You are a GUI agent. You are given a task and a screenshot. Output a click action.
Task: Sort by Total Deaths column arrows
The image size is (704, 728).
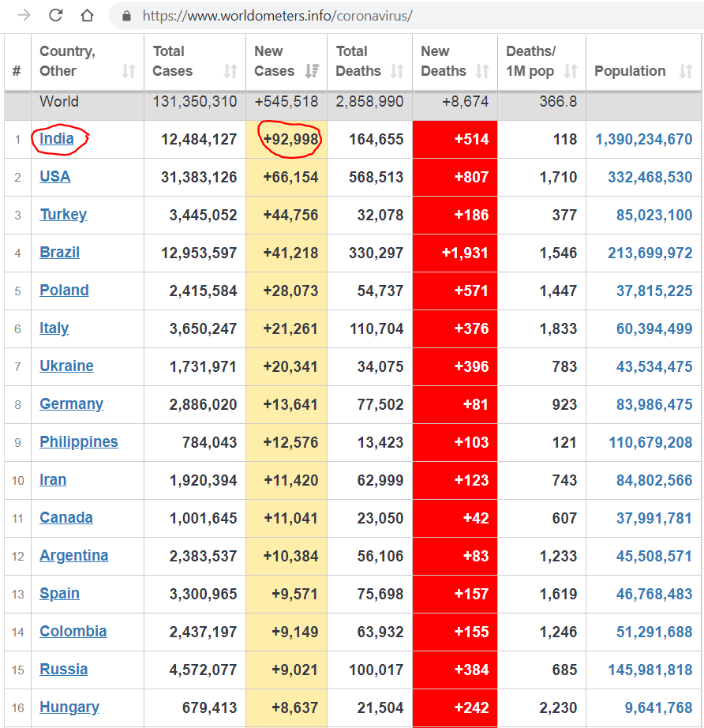pyautogui.click(x=397, y=71)
